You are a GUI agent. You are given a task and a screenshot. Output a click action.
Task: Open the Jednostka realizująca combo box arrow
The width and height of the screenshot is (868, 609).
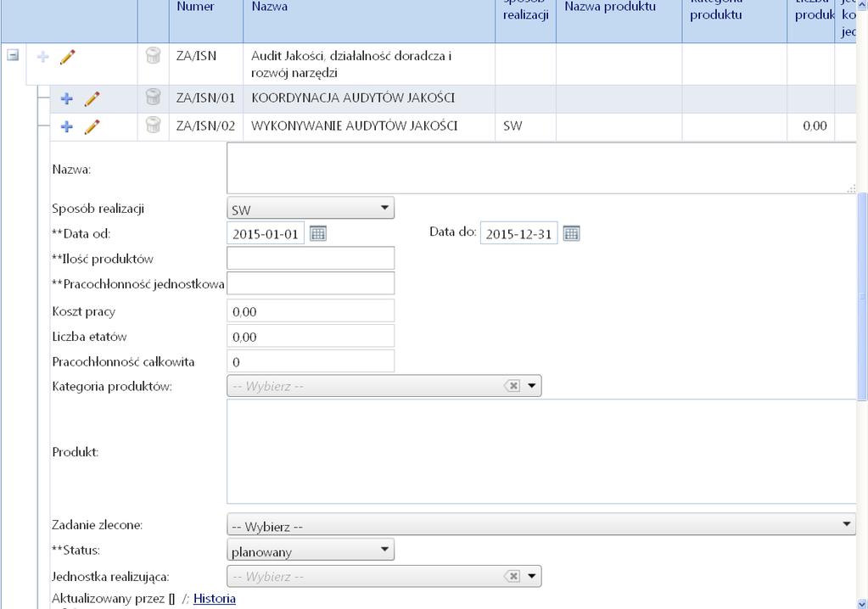pos(532,577)
